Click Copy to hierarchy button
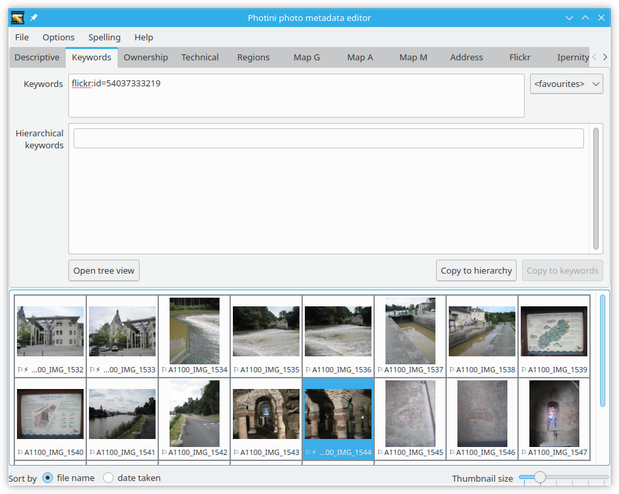The width and height of the screenshot is (619, 494). point(476,271)
